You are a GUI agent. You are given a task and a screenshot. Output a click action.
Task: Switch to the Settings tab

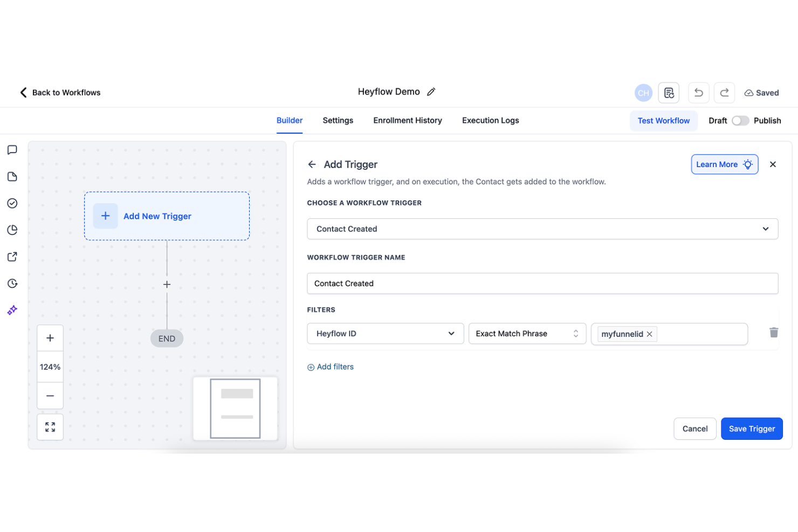(x=338, y=121)
